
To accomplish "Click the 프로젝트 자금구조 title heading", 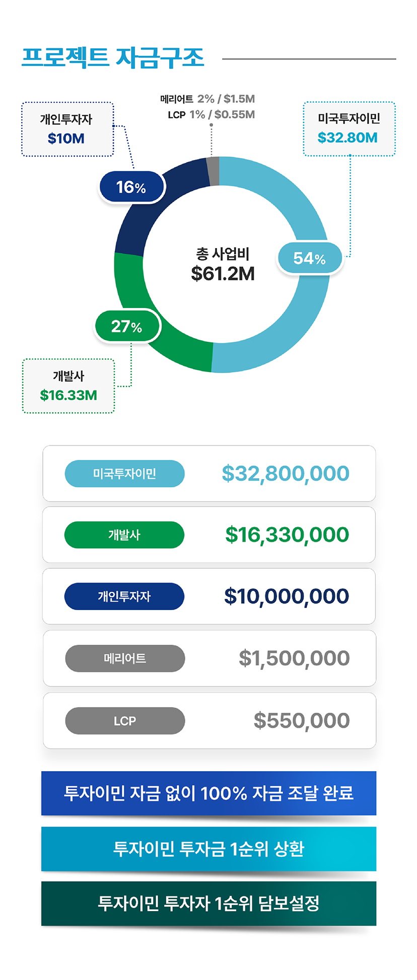I will coord(113,58).
